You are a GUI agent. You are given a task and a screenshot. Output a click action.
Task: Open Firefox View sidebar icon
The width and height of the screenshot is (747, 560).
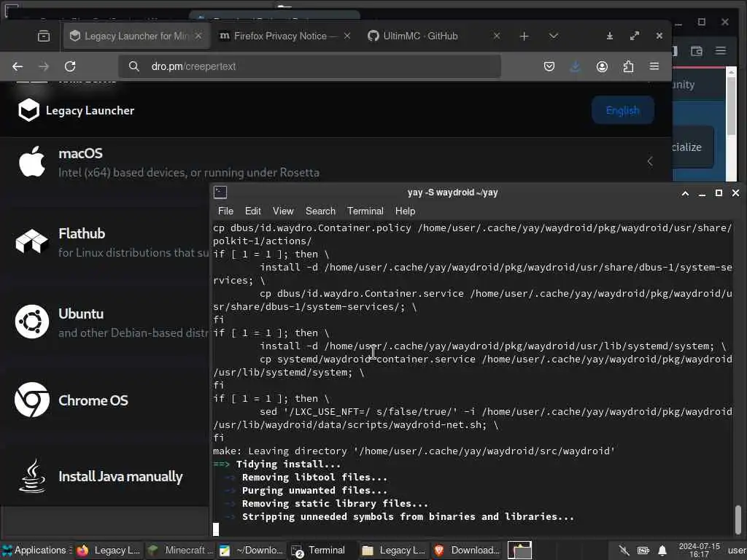tap(43, 36)
